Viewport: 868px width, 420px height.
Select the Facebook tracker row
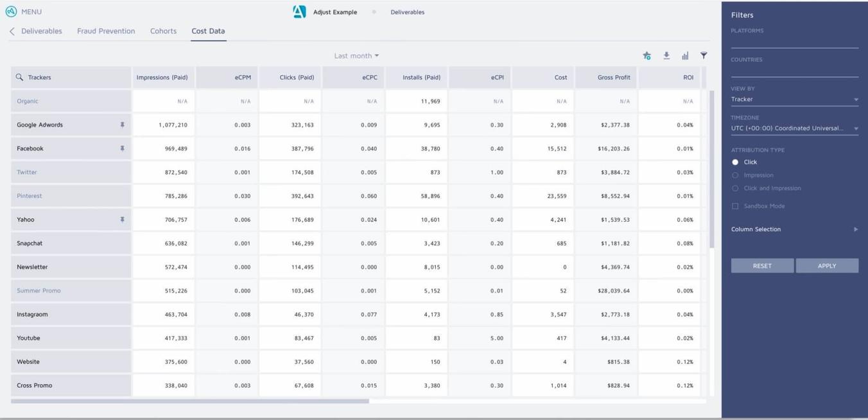(x=71, y=148)
